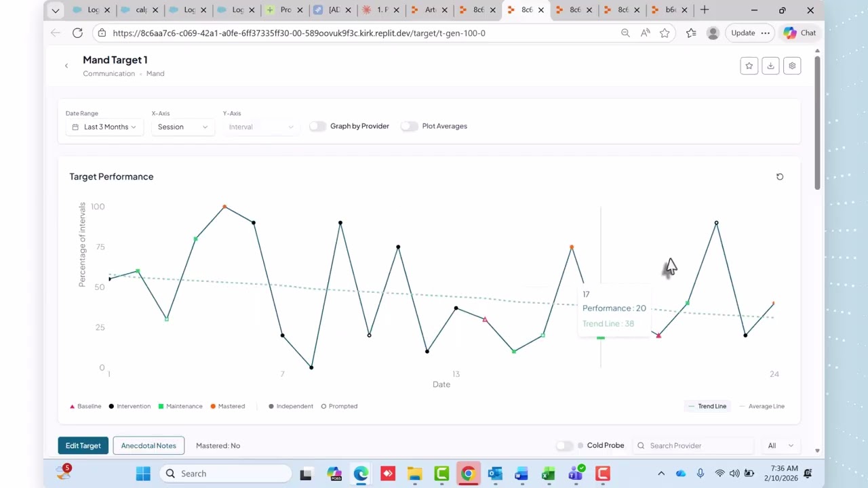Go back using the chevron beside Mand Target 1
Image resolution: width=868 pixels, height=488 pixels.
click(66, 66)
